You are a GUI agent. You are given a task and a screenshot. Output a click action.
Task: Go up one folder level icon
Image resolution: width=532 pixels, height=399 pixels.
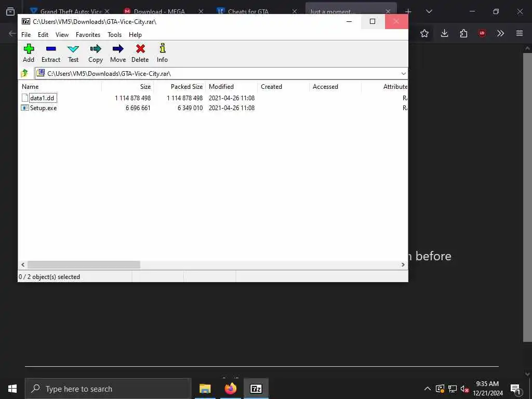24,73
